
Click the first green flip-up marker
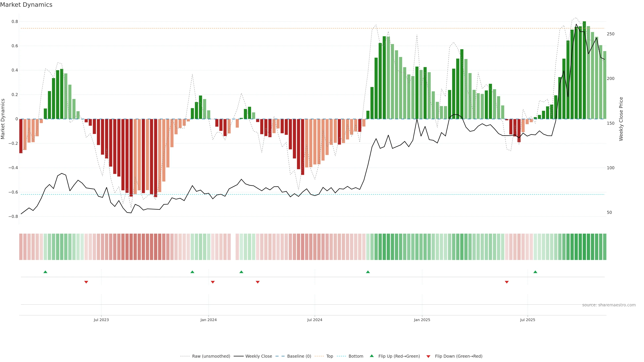pos(45,272)
